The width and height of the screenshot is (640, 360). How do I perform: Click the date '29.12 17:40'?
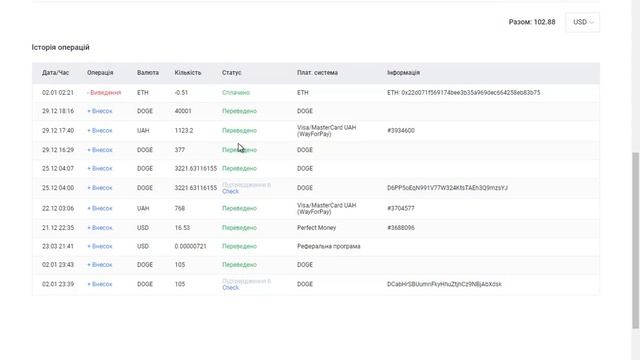click(58, 131)
